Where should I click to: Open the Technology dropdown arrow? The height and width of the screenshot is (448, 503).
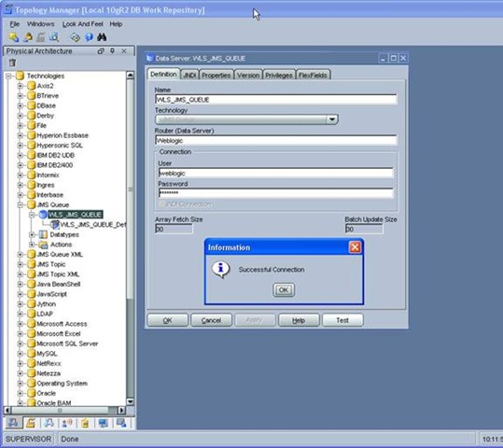[x=332, y=119]
